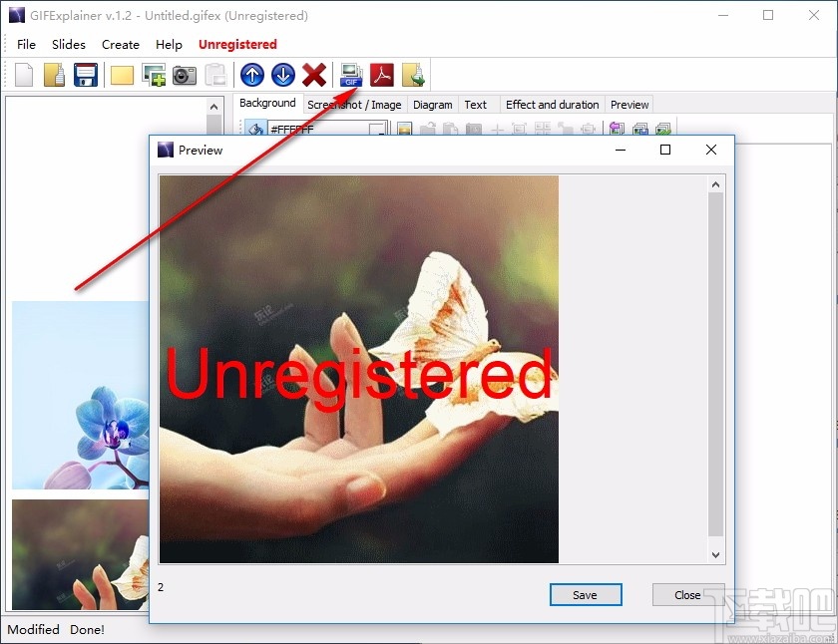The width and height of the screenshot is (838, 644).
Task: Move slide down with the blue arrow
Action: (x=283, y=75)
